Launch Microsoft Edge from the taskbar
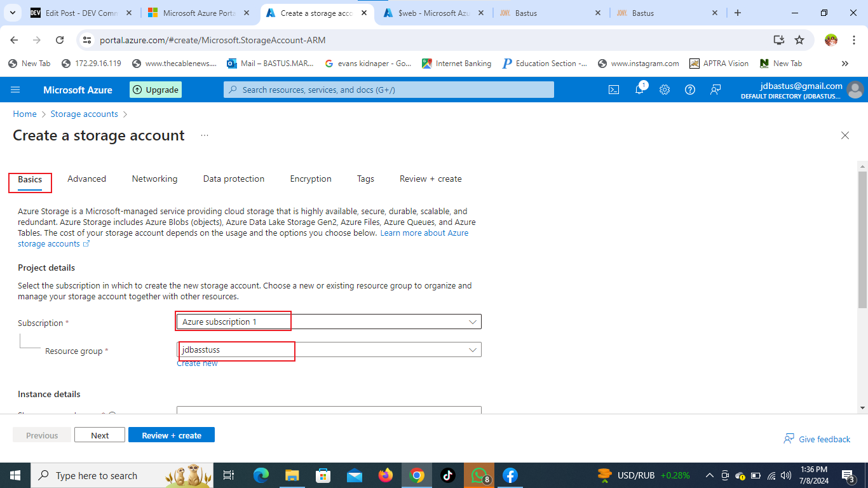The height and width of the screenshot is (488, 868). click(261, 475)
